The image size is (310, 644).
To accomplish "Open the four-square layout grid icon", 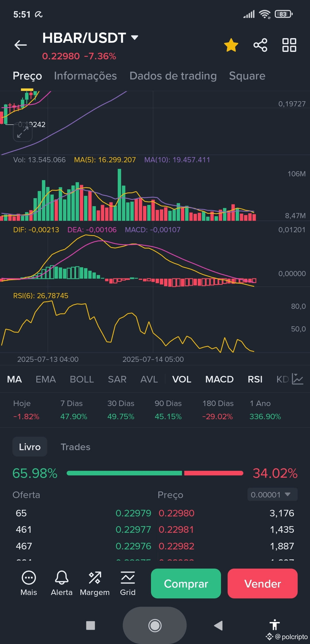I will 289,45.
